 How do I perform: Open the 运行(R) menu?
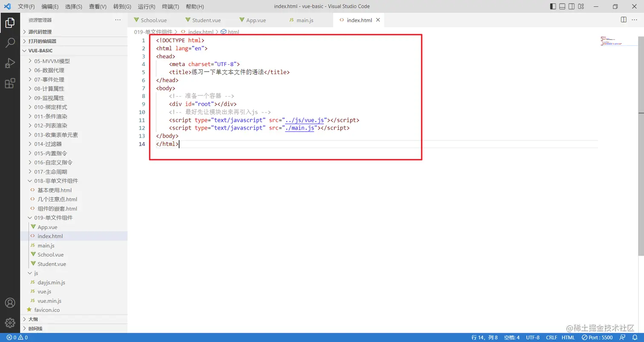[147, 7]
